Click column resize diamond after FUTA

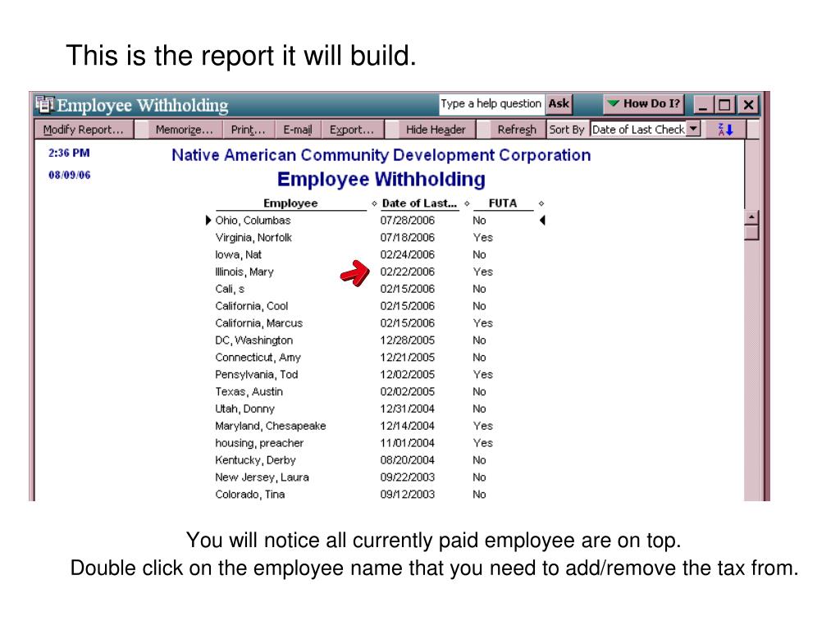click(541, 203)
